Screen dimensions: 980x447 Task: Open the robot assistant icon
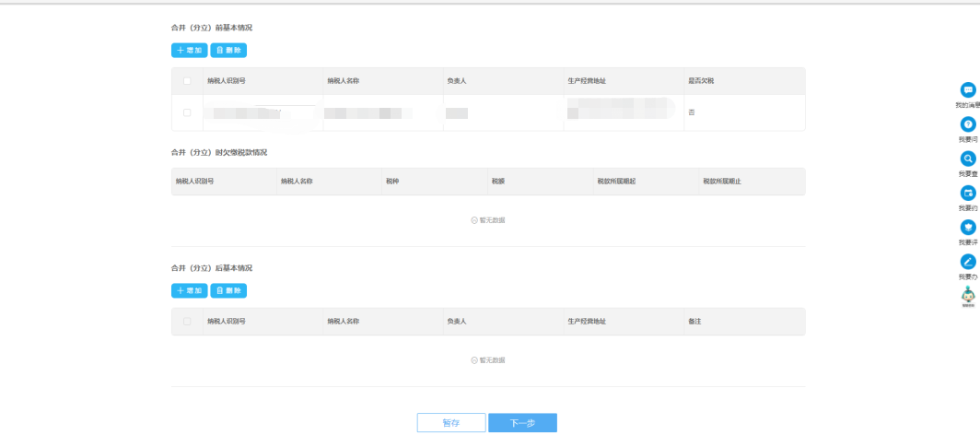967,294
